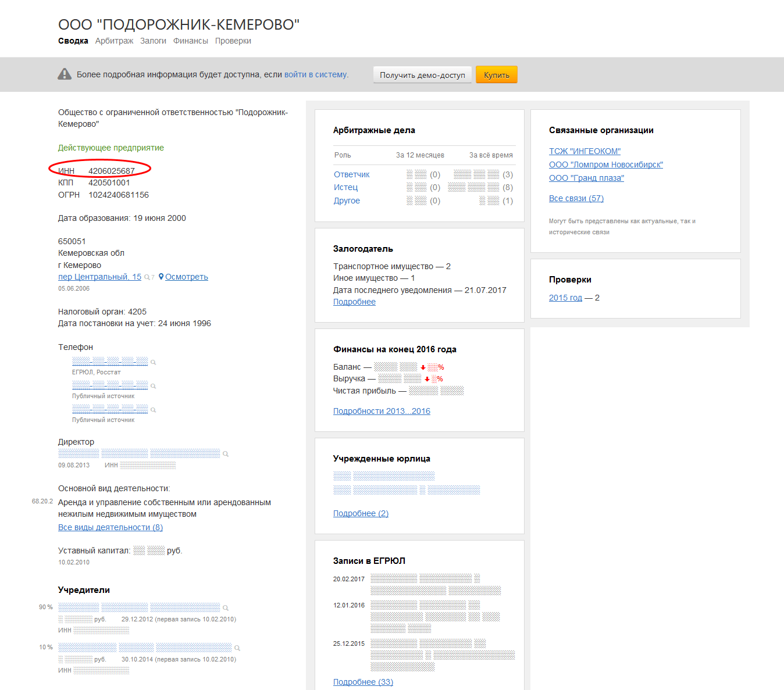Viewport: 784px width, 690px height.
Task: Click the phone number labeled ЕГРЮЛ, Росстат
Action: [x=110, y=361]
